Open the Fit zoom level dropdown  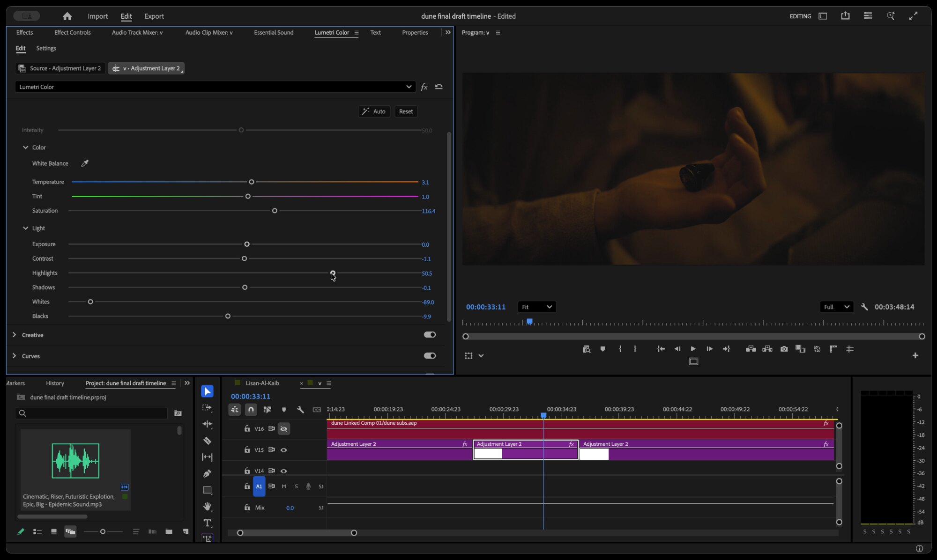click(x=537, y=307)
